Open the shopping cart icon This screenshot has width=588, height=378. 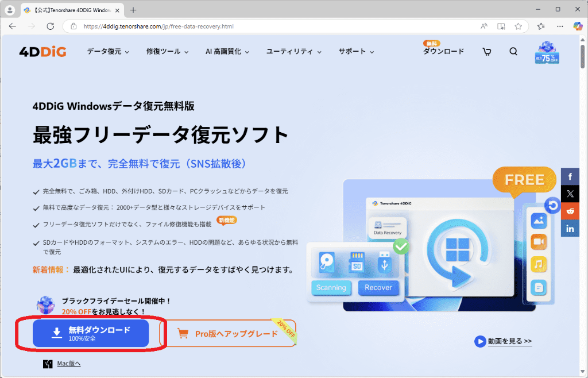487,52
